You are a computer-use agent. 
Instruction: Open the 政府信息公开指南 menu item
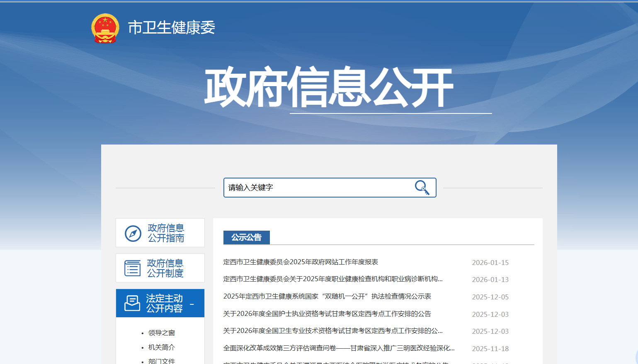pos(166,233)
